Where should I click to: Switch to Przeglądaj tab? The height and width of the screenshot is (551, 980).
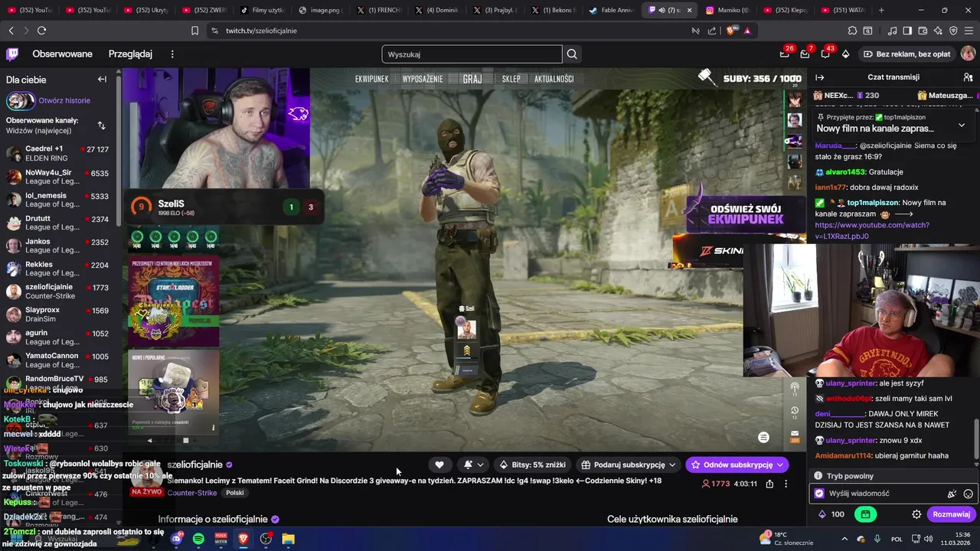tap(130, 54)
